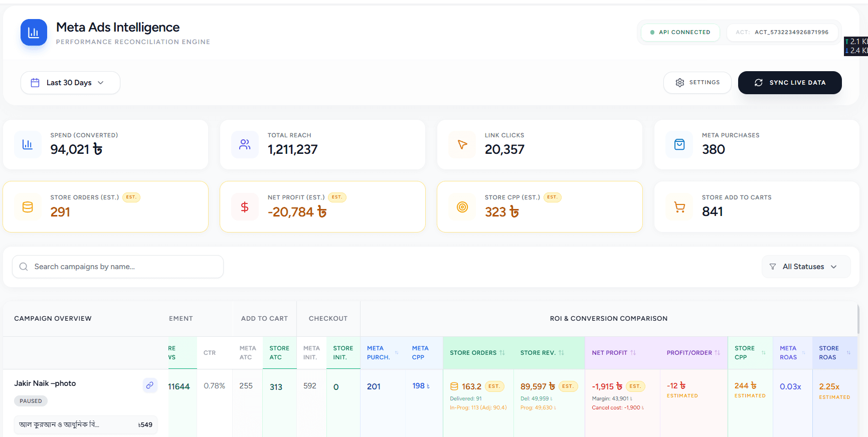
Task: Click the Store Add to Carts value 841
Action: click(712, 211)
